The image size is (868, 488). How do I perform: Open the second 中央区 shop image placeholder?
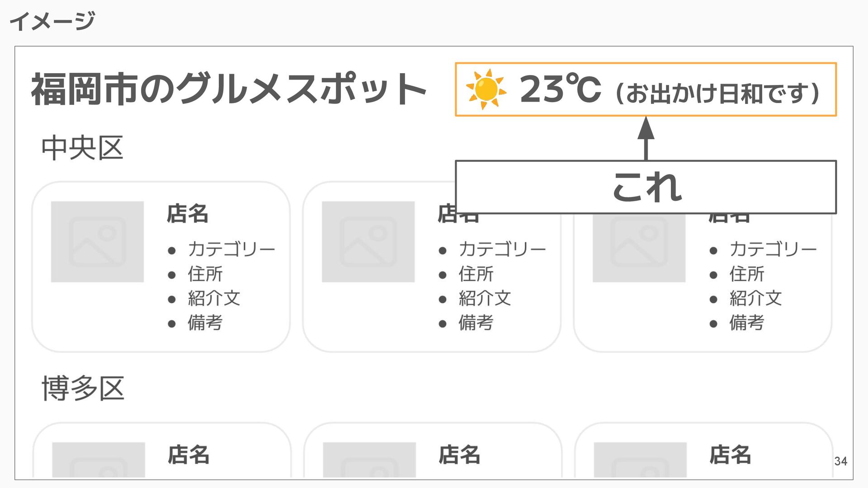point(368,242)
